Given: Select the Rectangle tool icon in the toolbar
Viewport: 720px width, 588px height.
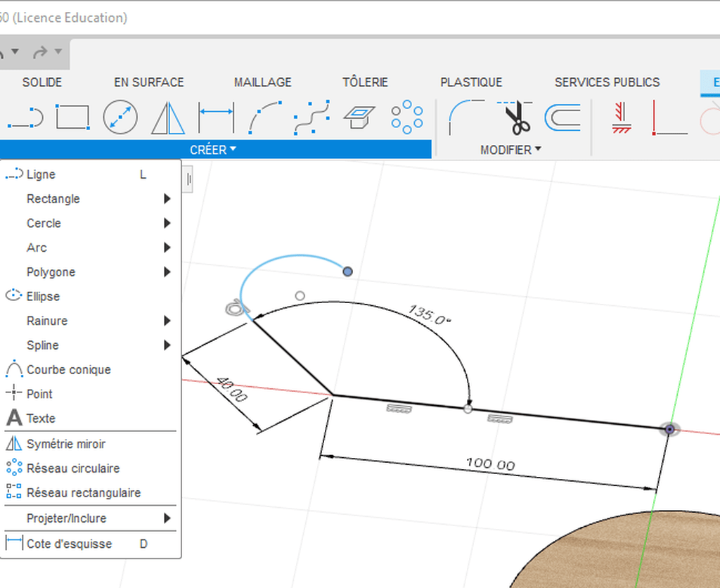Looking at the screenshot, I should (x=72, y=117).
